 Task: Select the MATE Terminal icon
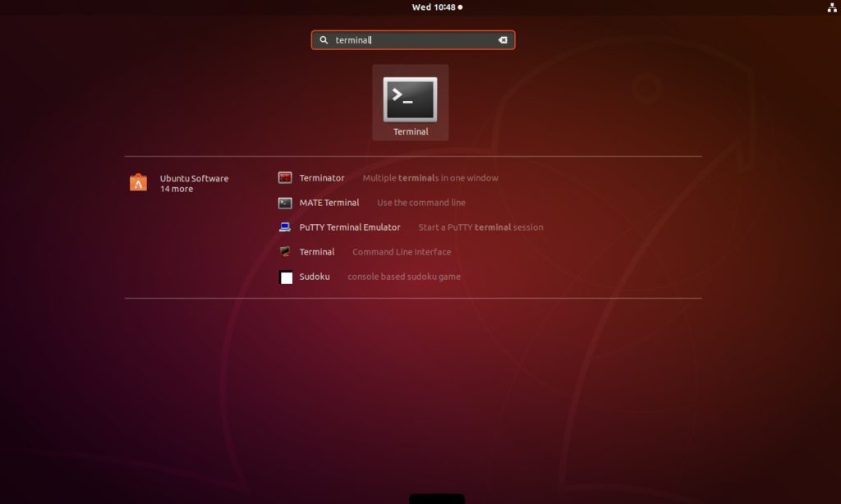click(x=284, y=202)
